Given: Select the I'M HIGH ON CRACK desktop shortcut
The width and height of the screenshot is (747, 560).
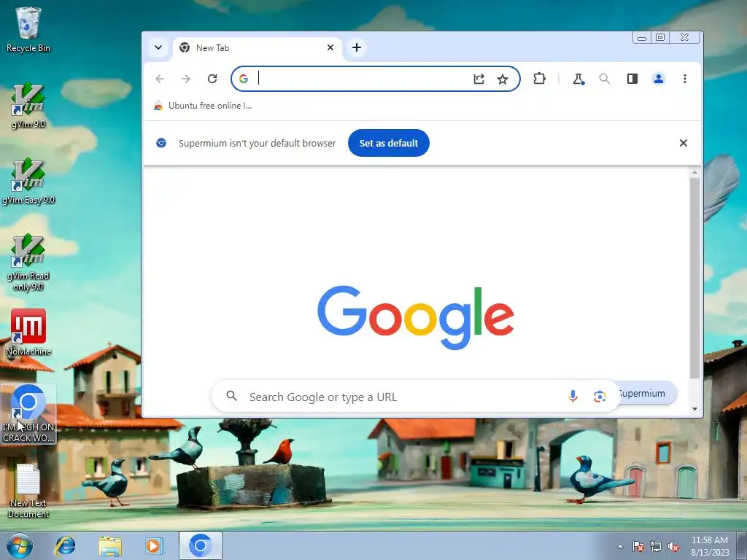Looking at the screenshot, I should coord(28,414).
